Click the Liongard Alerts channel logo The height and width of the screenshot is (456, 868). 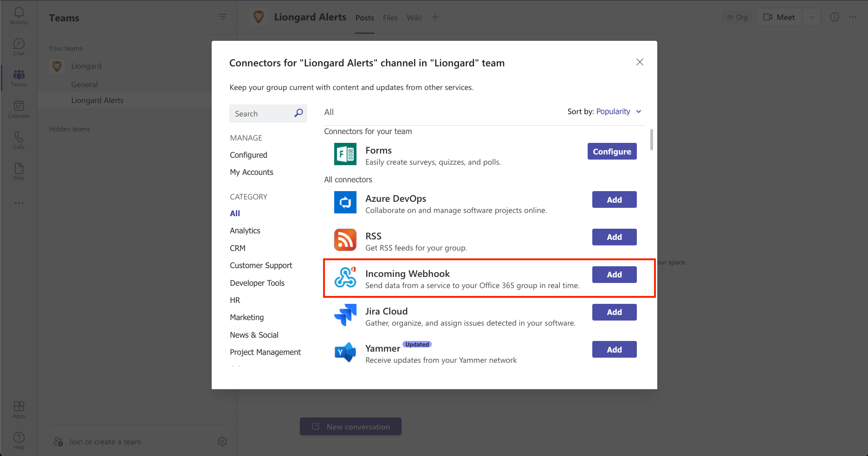259,17
